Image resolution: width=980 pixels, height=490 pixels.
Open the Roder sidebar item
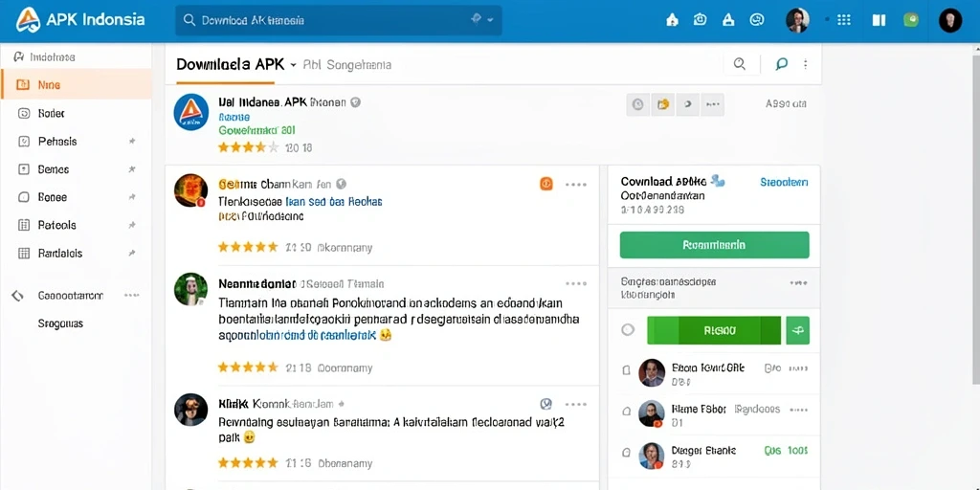76,113
